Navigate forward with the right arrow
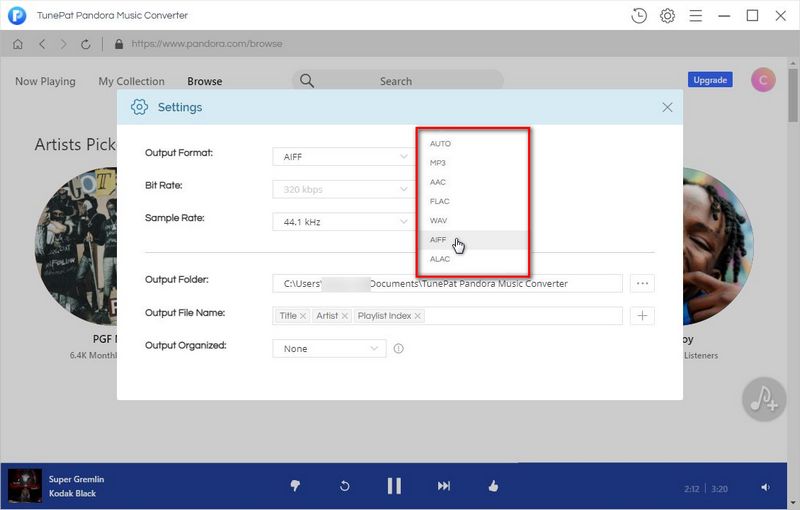The width and height of the screenshot is (800, 510). pyautogui.click(x=63, y=44)
